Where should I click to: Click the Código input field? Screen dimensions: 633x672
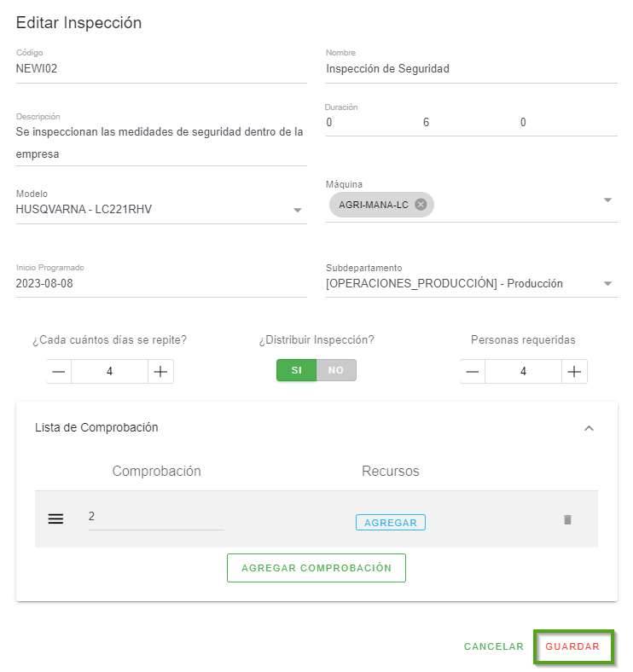(x=161, y=69)
